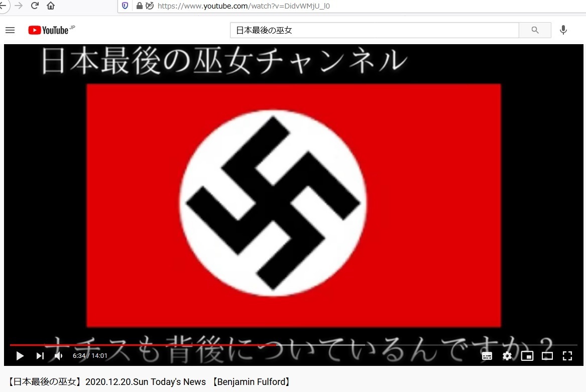
Task: View site security padlock details
Action: [x=140, y=6]
